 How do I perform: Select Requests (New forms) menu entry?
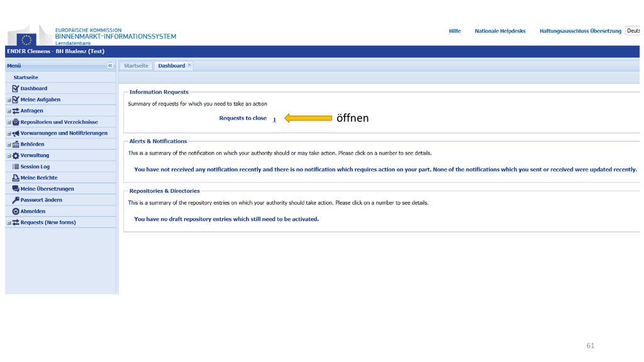pyautogui.click(x=48, y=222)
